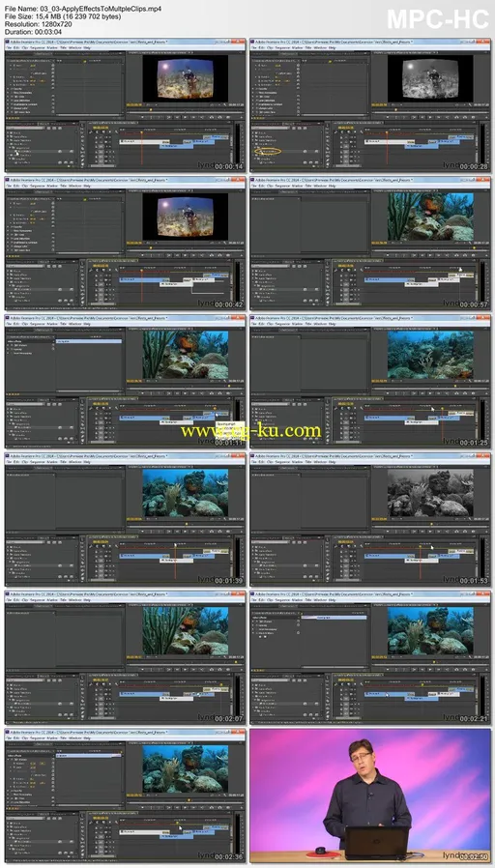Select the frame thumbnail stamped 00:01:11
Image resolution: width=495 pixels, height=868 pixels.
click(x=125, y=382)
